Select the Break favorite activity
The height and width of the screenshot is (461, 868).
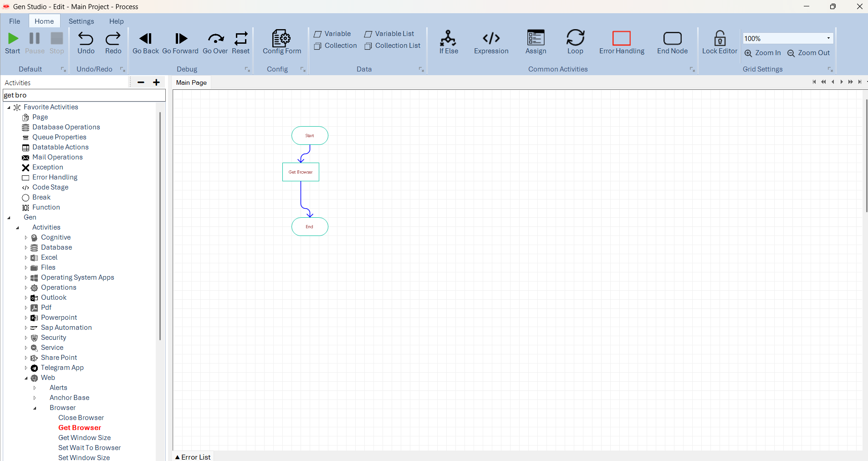pos(41,197)
